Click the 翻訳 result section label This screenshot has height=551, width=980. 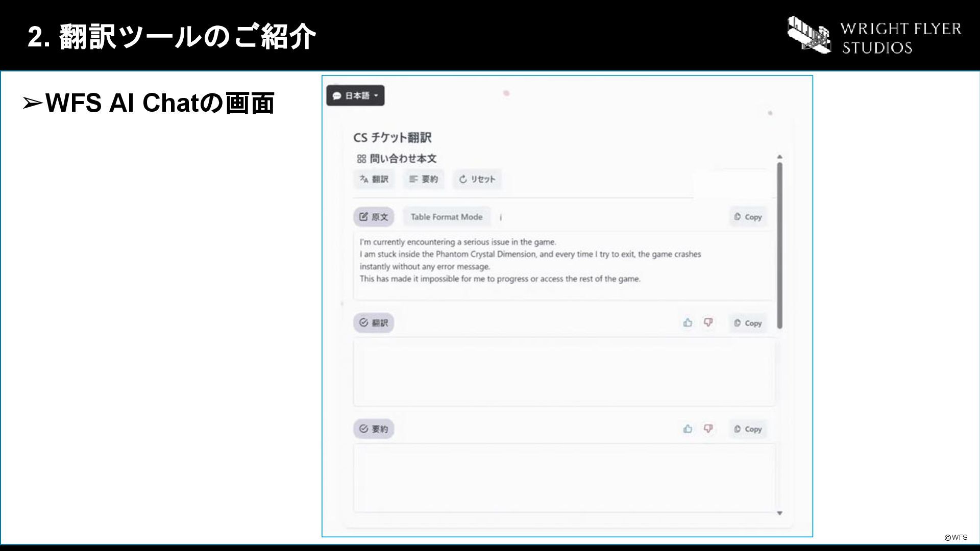[x=374, y=323]
